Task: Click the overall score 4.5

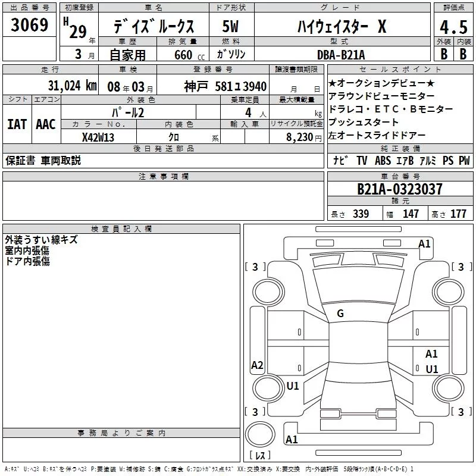Action: coord(453,27)
